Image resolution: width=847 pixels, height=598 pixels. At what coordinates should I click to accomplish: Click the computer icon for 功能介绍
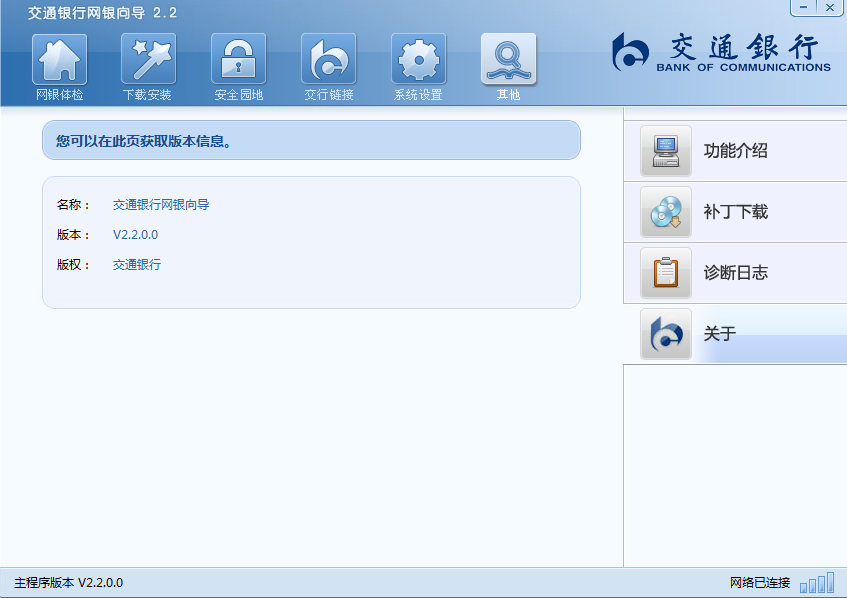pyautogui.click(x=666, y=151)
